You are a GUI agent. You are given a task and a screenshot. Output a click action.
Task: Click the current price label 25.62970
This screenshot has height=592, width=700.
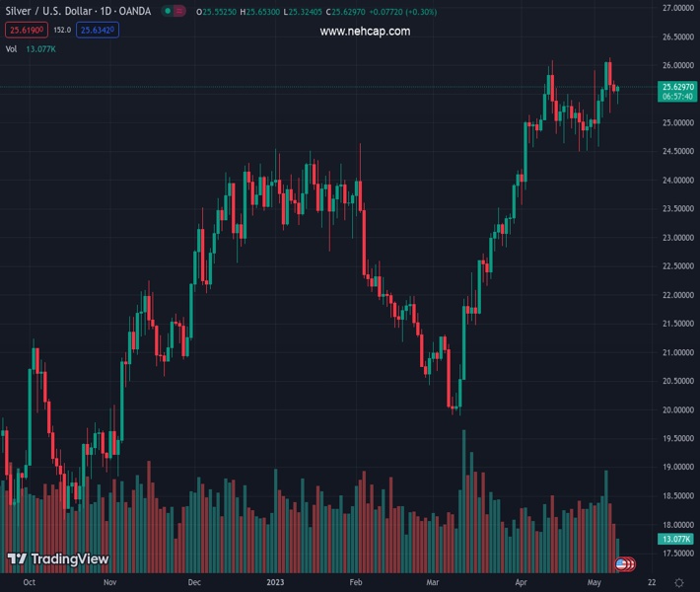677,87
